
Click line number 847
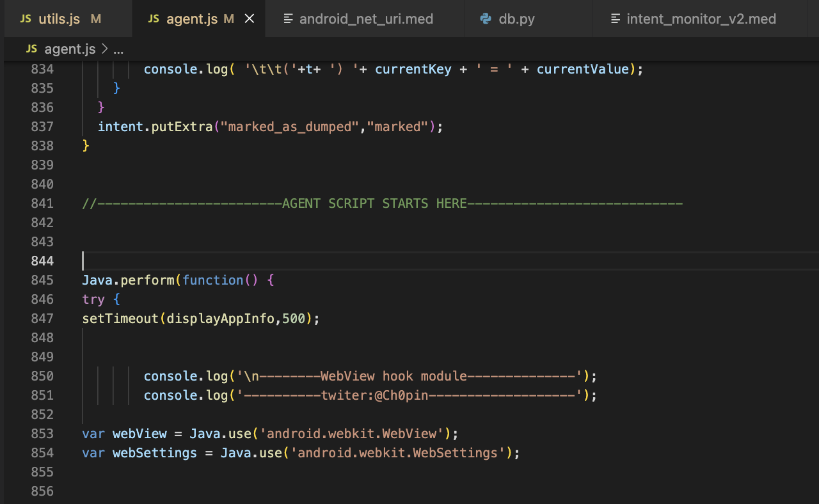(42, 319)
